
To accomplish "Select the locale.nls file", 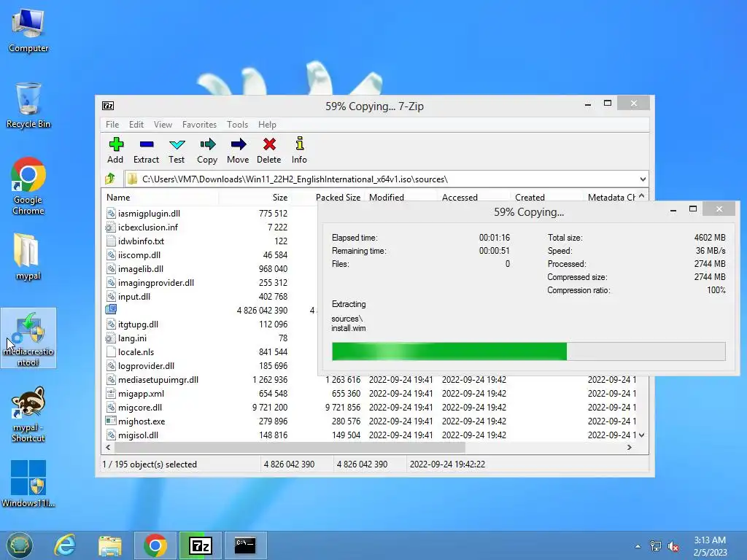I will tap(136, 351).
